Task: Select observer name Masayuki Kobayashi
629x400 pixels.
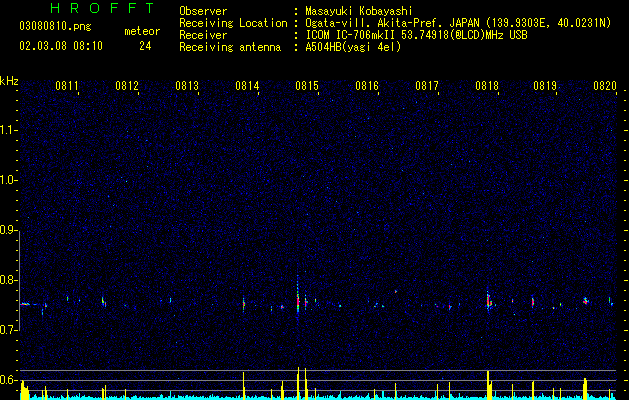Action: (x=359, y=11)
